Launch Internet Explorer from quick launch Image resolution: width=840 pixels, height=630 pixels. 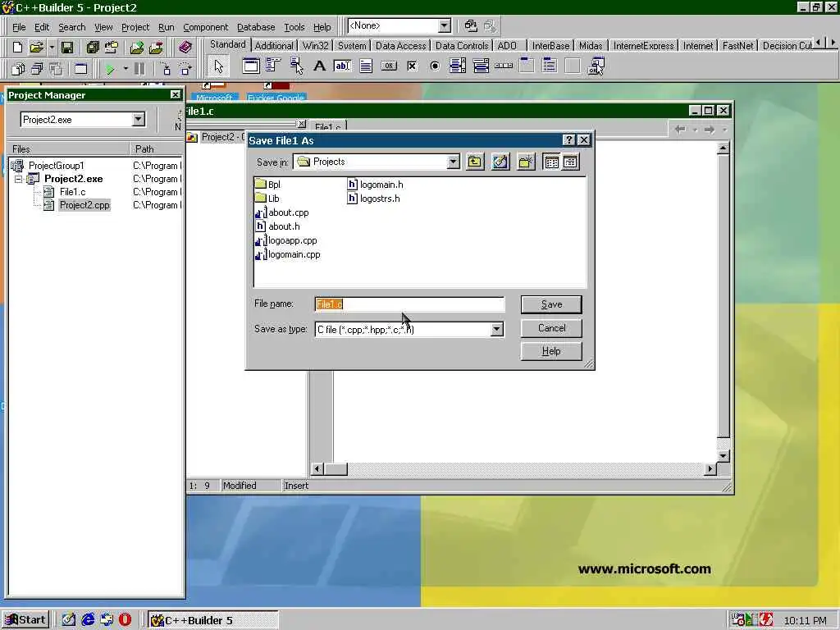(88, 620)
